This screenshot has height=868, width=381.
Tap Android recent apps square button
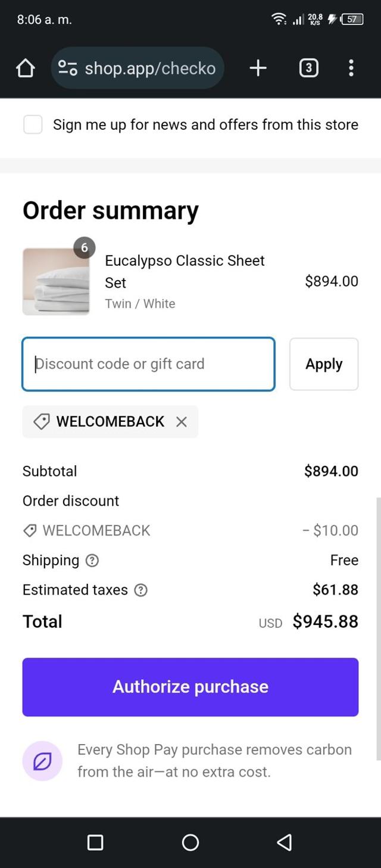[x=95, y=842]
